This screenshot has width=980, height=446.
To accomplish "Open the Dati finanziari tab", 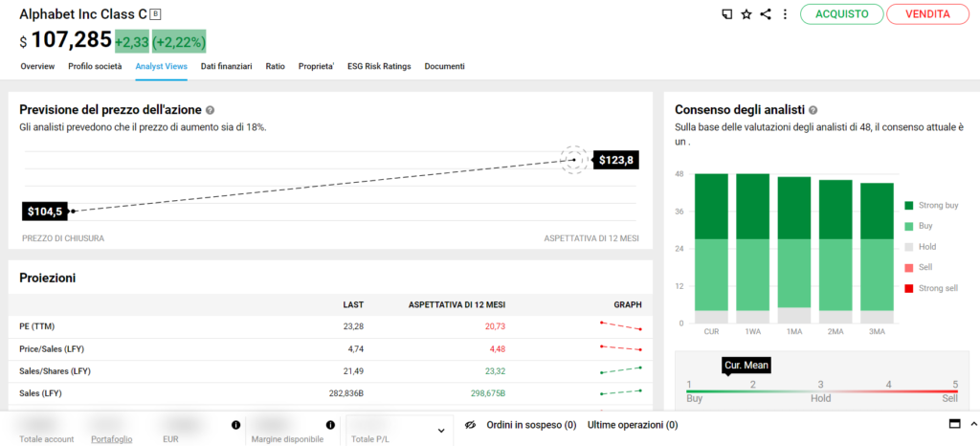I will click(x=226, y=66).
